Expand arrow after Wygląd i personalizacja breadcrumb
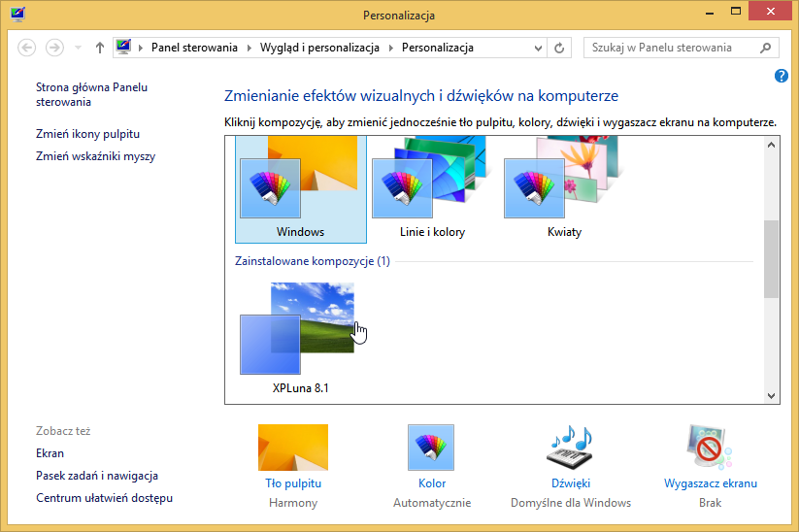This screenshot has width=799, height=532. coord(391,48)
